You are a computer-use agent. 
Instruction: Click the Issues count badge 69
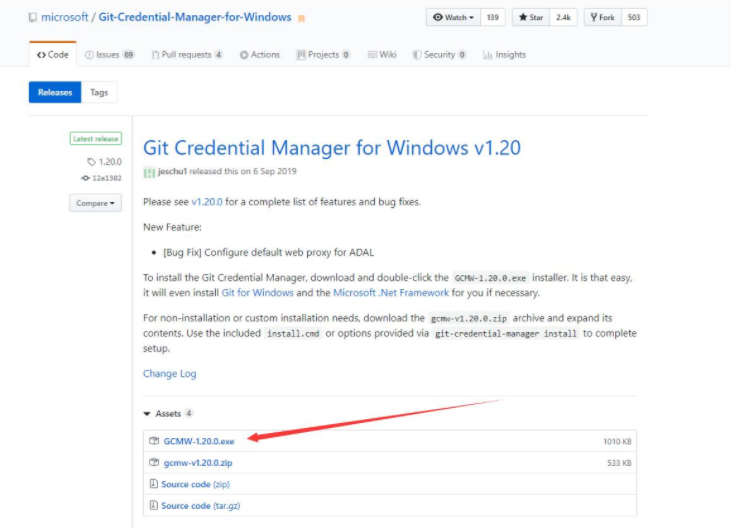point(128,55)
